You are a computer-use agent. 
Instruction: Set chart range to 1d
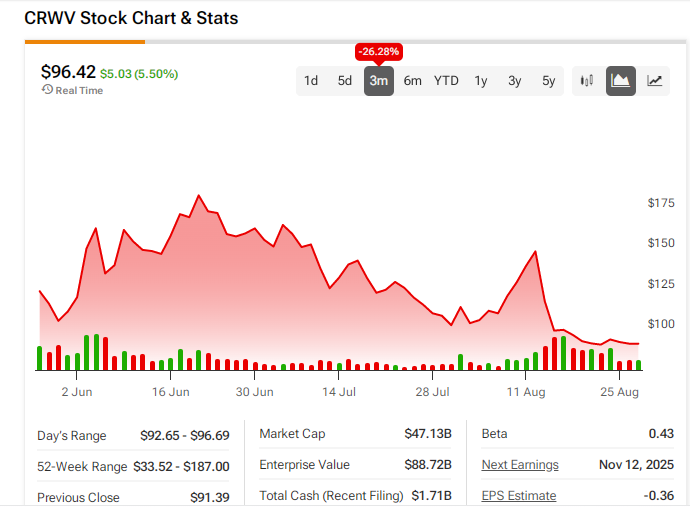point(311,81)
